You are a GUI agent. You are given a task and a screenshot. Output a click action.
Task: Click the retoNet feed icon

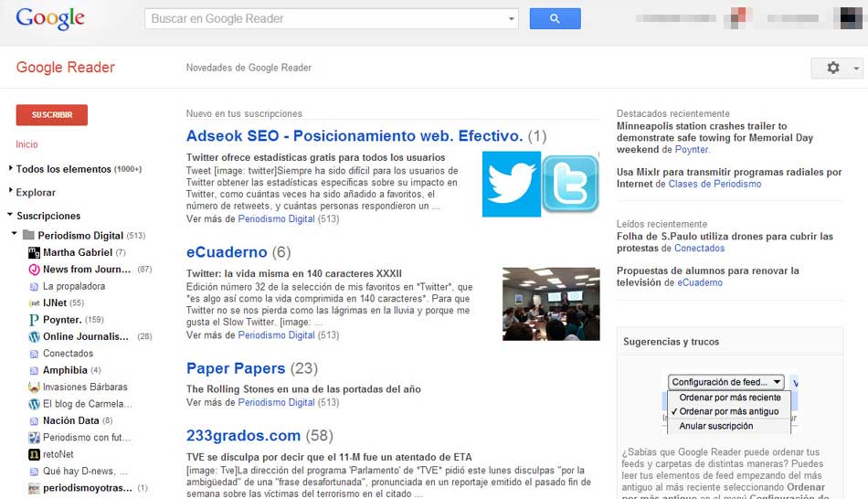(x=34, y=455)
